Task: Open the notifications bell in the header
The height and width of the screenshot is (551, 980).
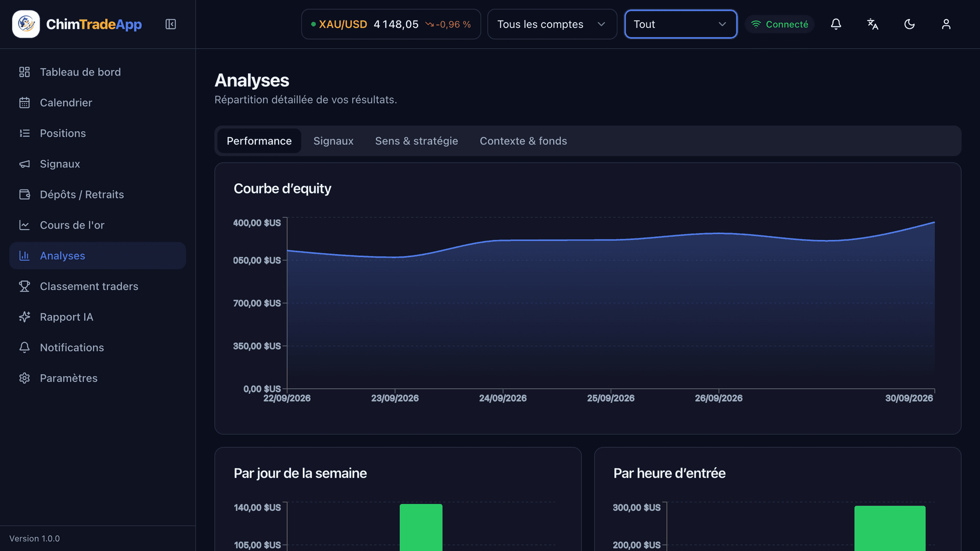Action: tap(836, 24)
